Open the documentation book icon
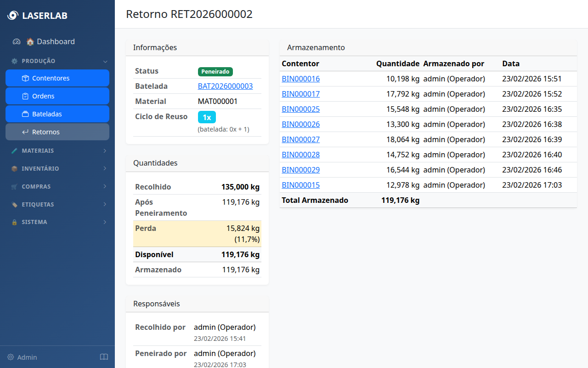This screenshot has height=368, width=588. [104, 357]
